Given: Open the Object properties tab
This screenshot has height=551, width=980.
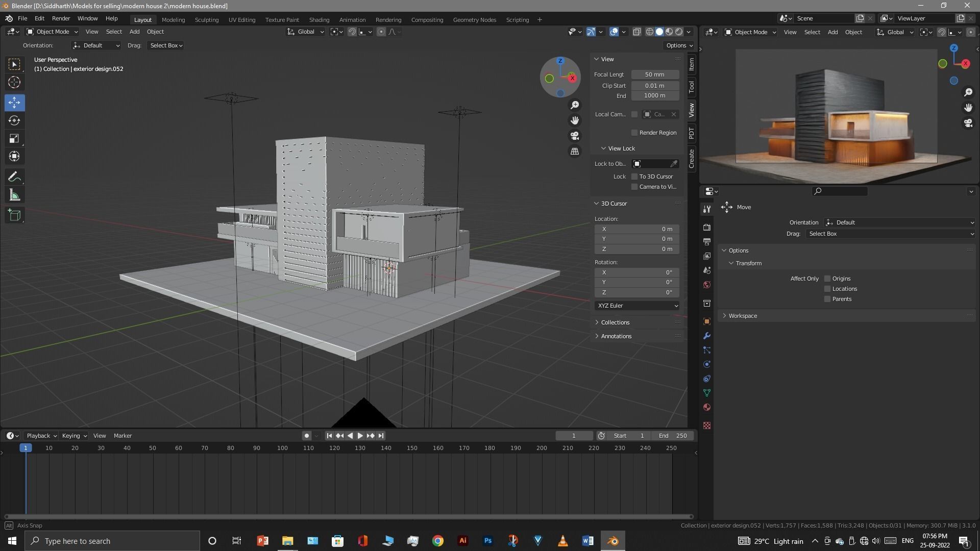Looking at the screenshot, I should point(707,321).
